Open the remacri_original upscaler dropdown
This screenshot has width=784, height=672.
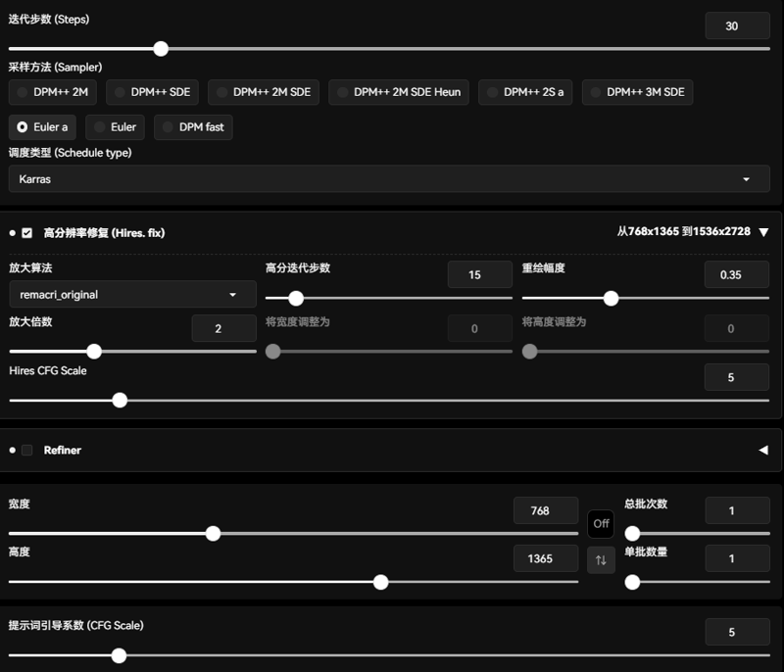click(x=132, y=294)
